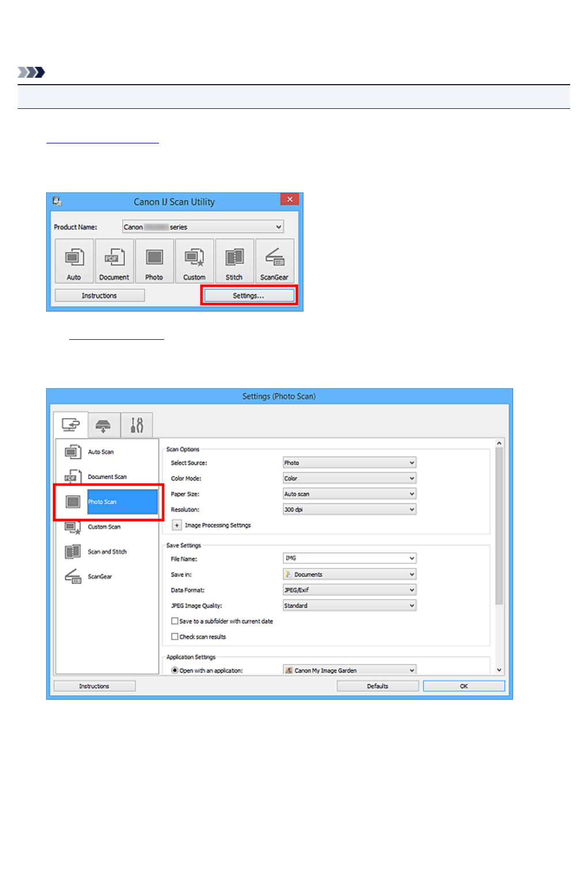Image resolution: width=588 pixels, height=872 pixels.
Task: Click OK in Settings dialog
Action: pyautogui.click(x=464, y=686)
